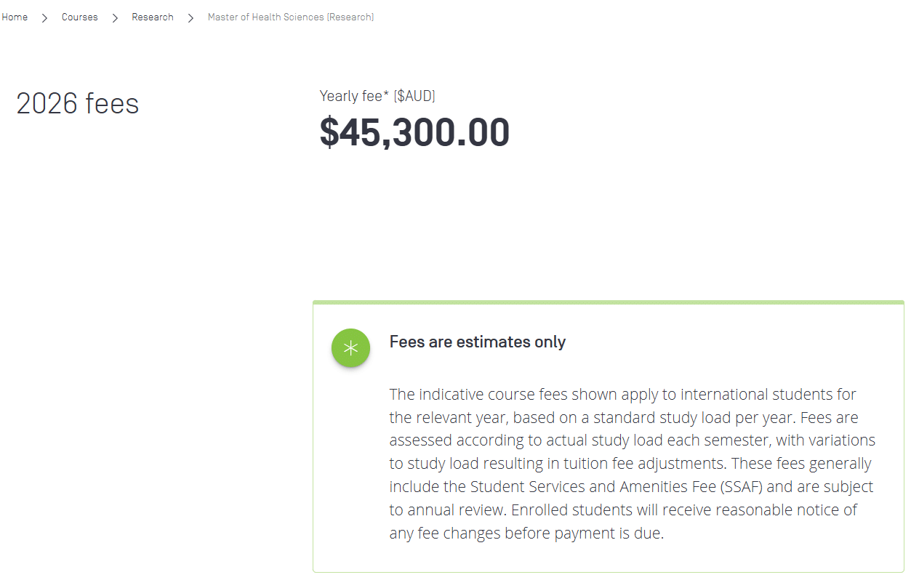Click the green bar atop the notice box

(x=608, y=302)
